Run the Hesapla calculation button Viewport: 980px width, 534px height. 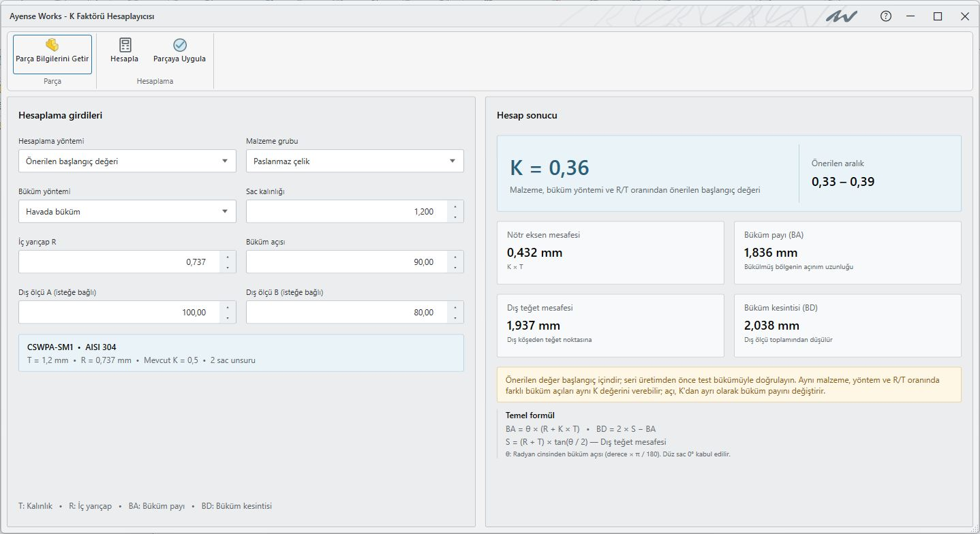coord(125,51)
